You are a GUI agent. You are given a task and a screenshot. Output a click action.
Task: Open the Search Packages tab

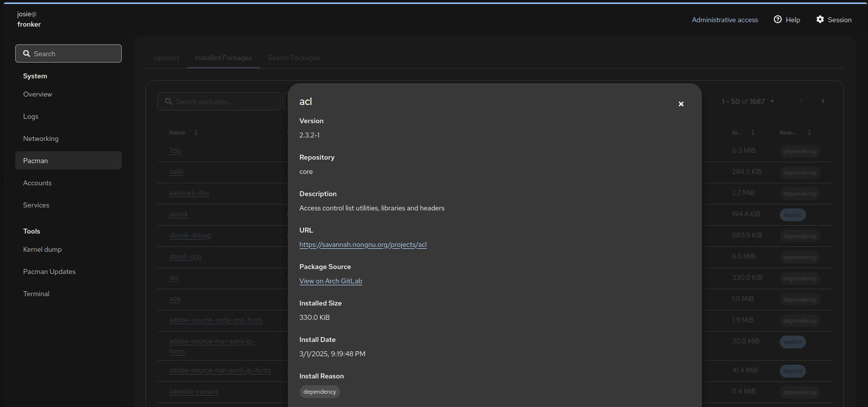coord(293,58)
